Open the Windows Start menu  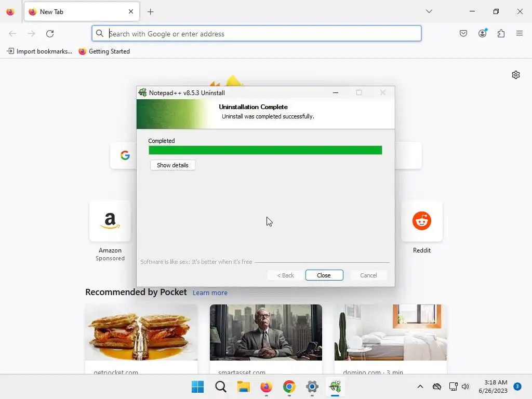[x=198, y=387]
